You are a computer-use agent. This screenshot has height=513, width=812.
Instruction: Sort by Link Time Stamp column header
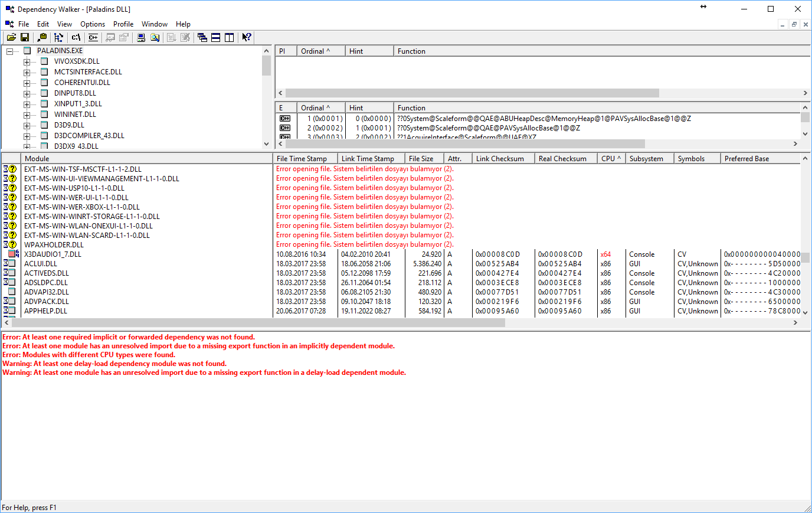pyautogui.click(x=371, y=158)
